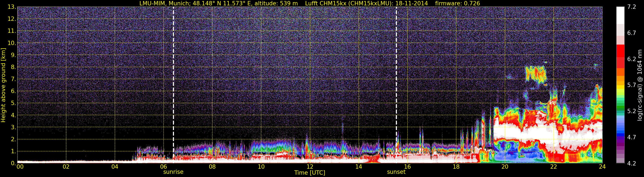Click the time axis tick label 24

(x=602, y=167)
